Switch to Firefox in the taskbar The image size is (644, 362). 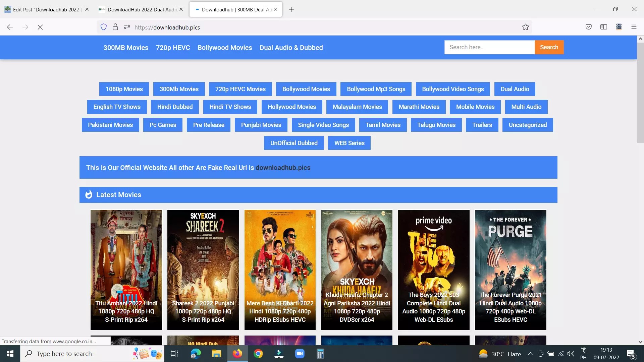click(x=237, y=354)
